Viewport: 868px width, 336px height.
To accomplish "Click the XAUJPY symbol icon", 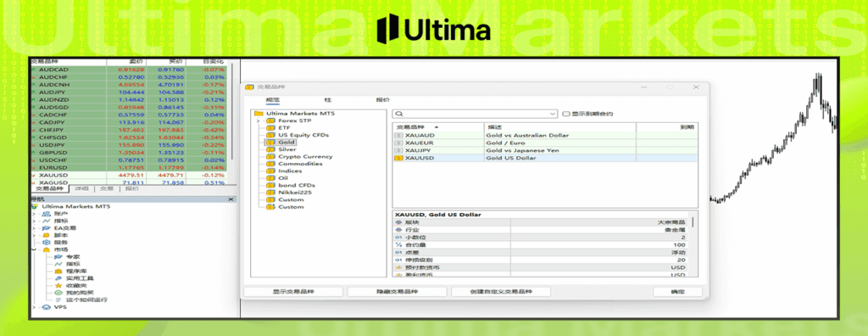I will tap(398, 150).
